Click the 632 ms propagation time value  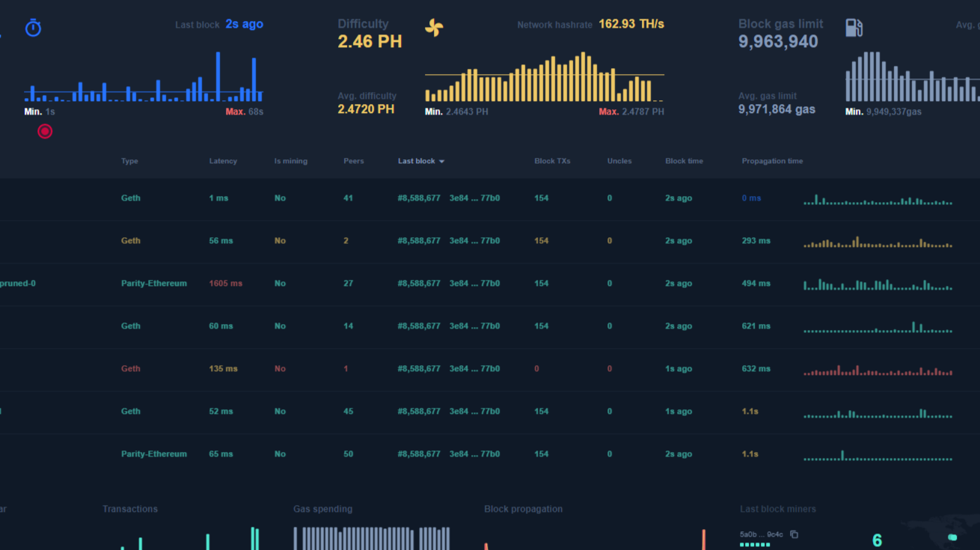(756, 369)
